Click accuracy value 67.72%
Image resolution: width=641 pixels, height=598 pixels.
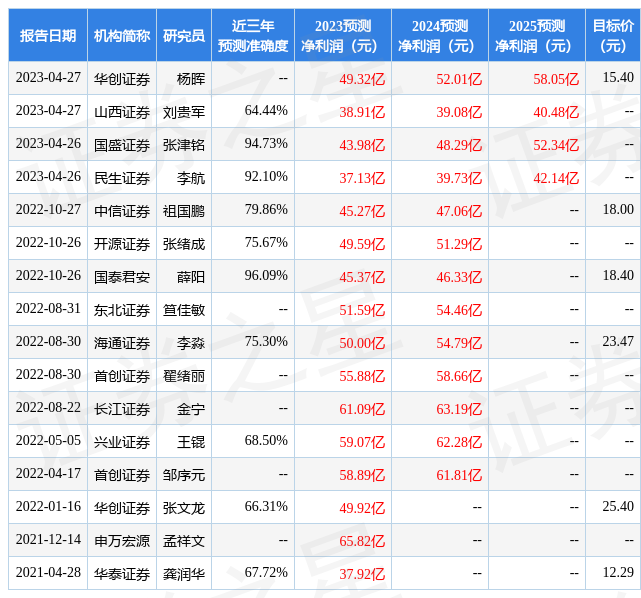(x=266, y=573)
